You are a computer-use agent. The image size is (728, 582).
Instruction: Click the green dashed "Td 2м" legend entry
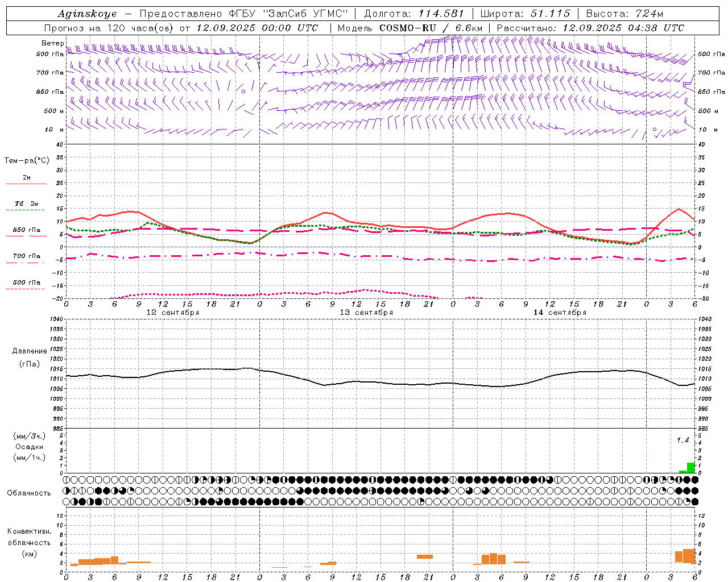[26, 206]
